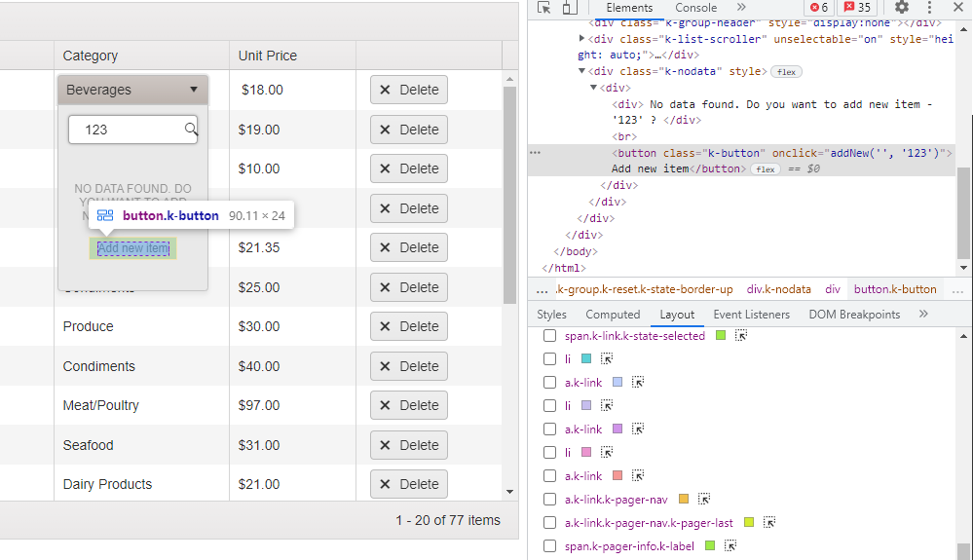Click the </body> closing tag line
The width and height of the screenshot is (973, 560).
point(576,252)
